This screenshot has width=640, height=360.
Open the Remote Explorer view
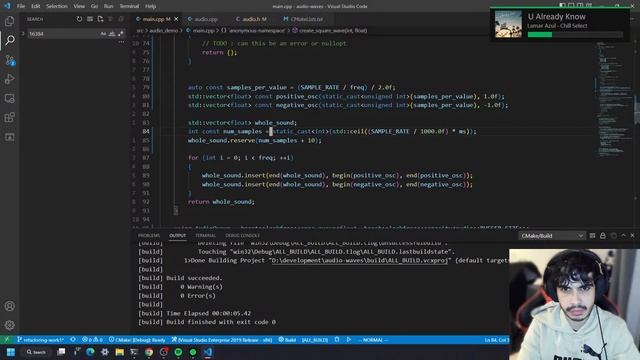[x=9, y=98]
